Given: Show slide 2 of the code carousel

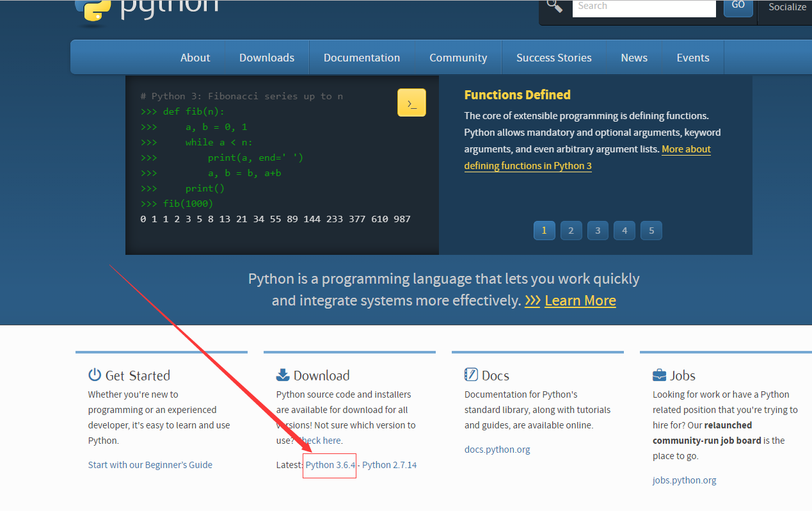Looking at the screenshot, I should 571,231.
